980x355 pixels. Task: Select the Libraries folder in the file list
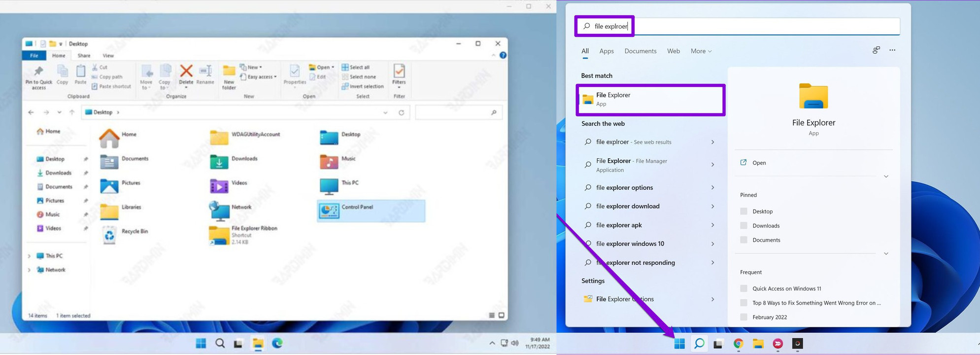point(121,211)
